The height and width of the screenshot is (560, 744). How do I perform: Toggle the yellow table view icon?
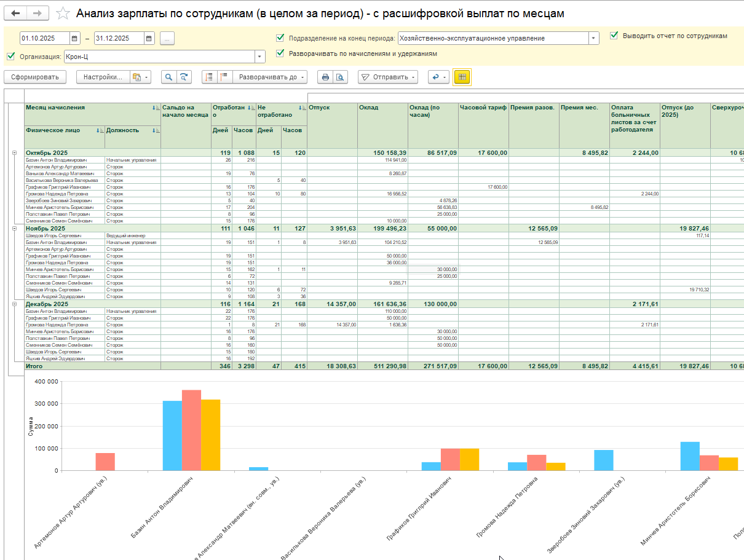462,77
